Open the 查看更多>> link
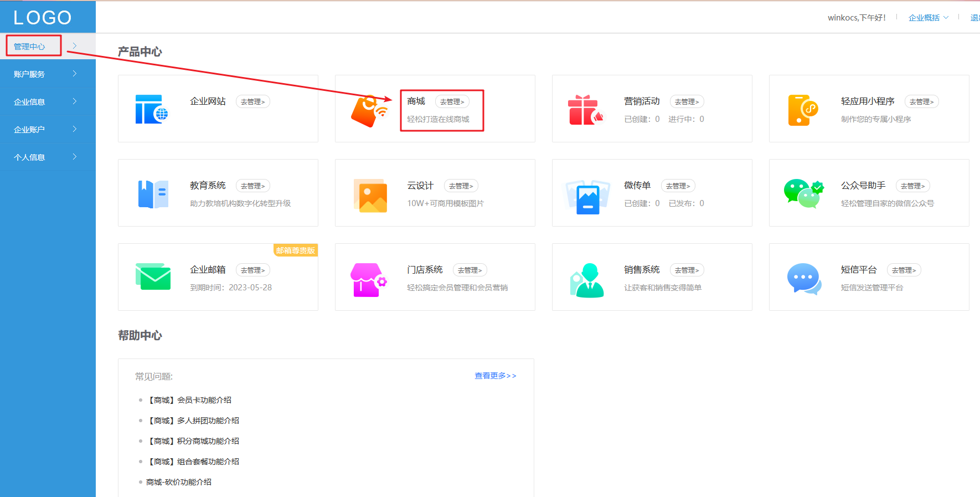The width and height of the screenshot is (980, 497). tap(496, 376)
